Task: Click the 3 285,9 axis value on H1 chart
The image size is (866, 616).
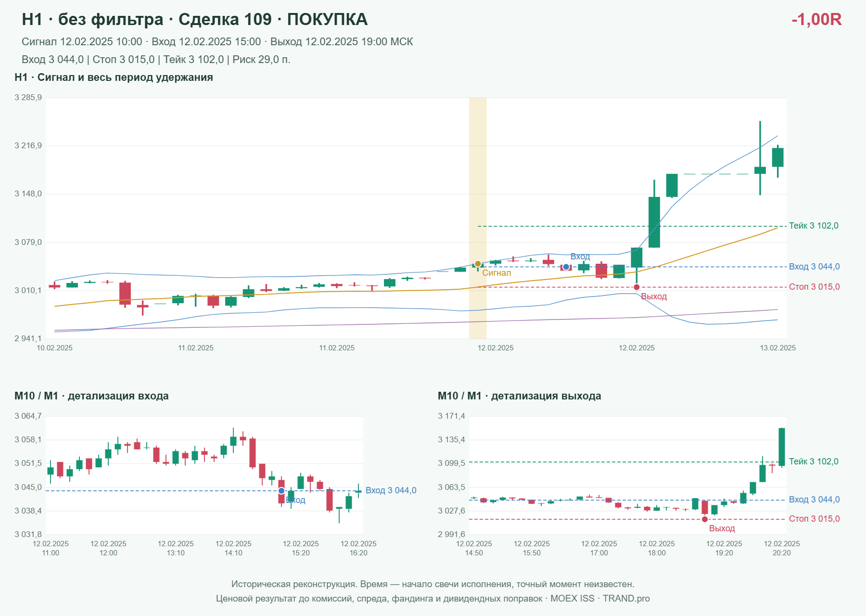Action: point(28,98)
